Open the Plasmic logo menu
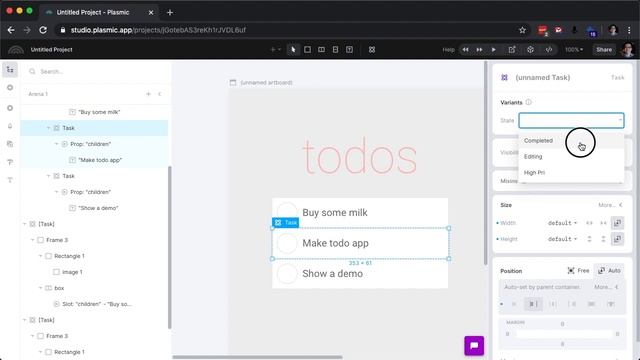 coord(16,50)
